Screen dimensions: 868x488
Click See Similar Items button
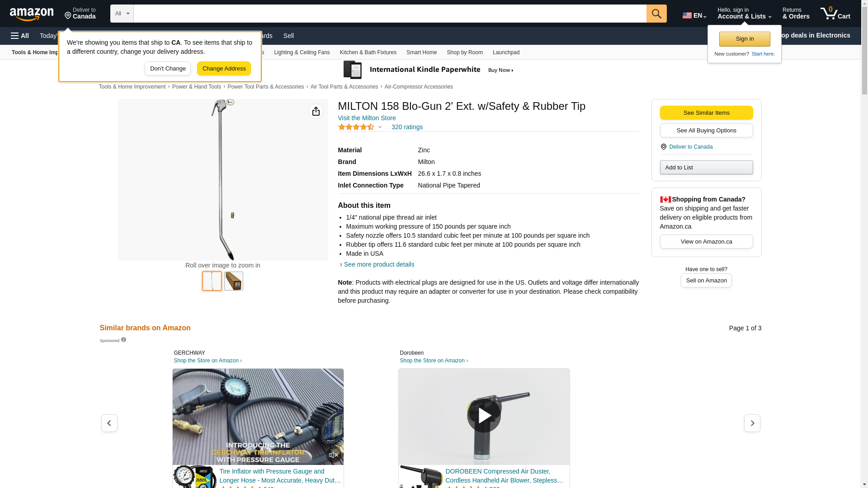[x=706, y=113]
